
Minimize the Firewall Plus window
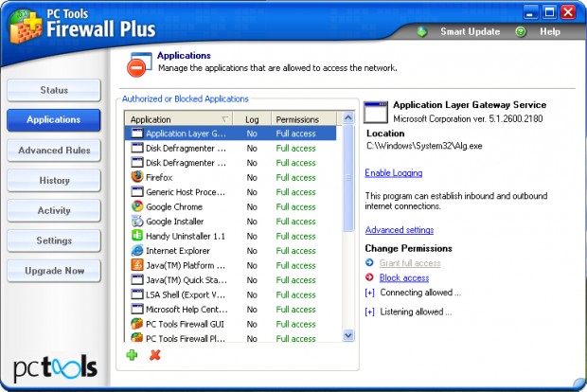pyautogui.click(x=530, y=12)
